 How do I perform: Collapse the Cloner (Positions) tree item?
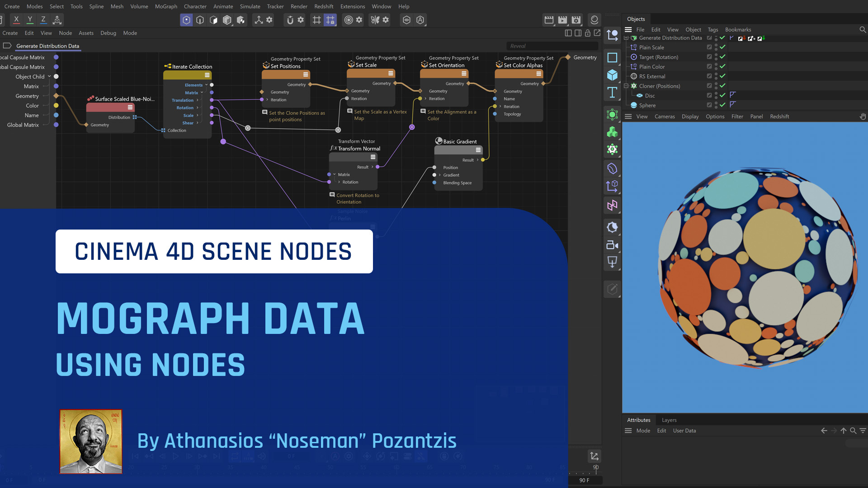click(x=626, y=86)
